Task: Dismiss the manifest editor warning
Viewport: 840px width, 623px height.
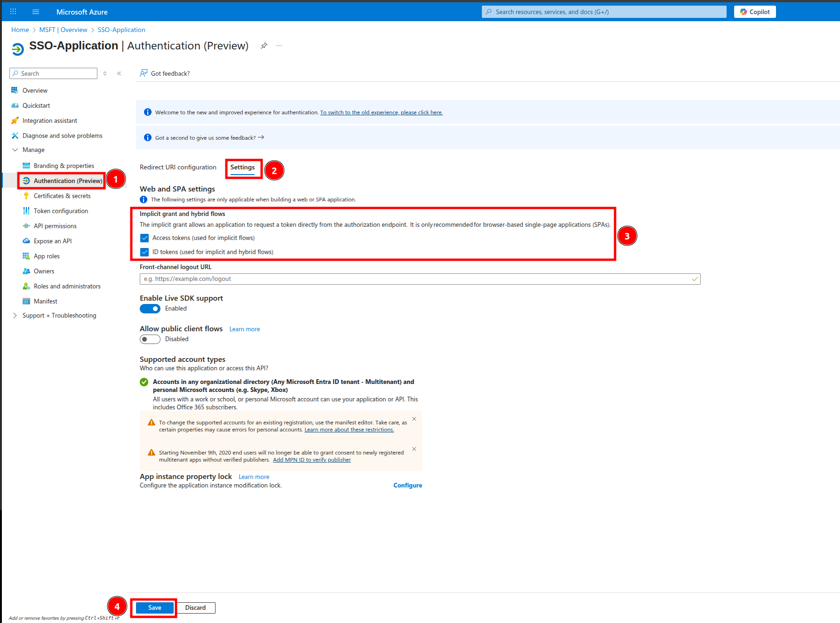Action: coord(414,419)
